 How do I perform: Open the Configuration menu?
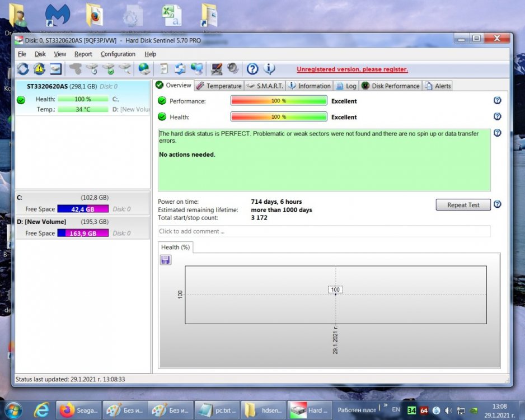tap(118, 54)
